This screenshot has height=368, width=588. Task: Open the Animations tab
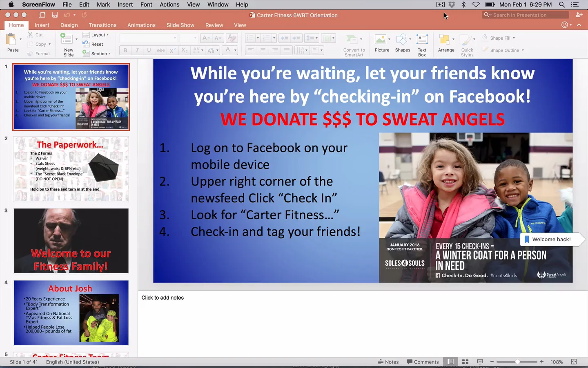141,25
